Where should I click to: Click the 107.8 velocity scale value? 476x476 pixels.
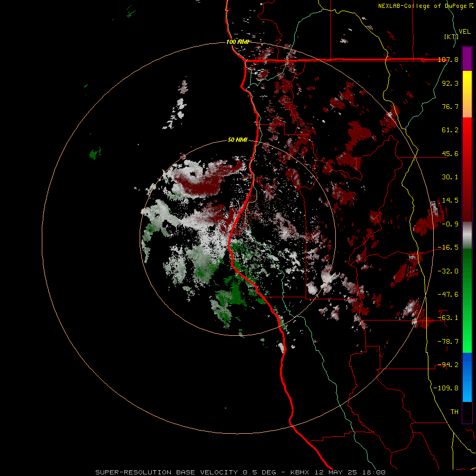coord(448,59)
